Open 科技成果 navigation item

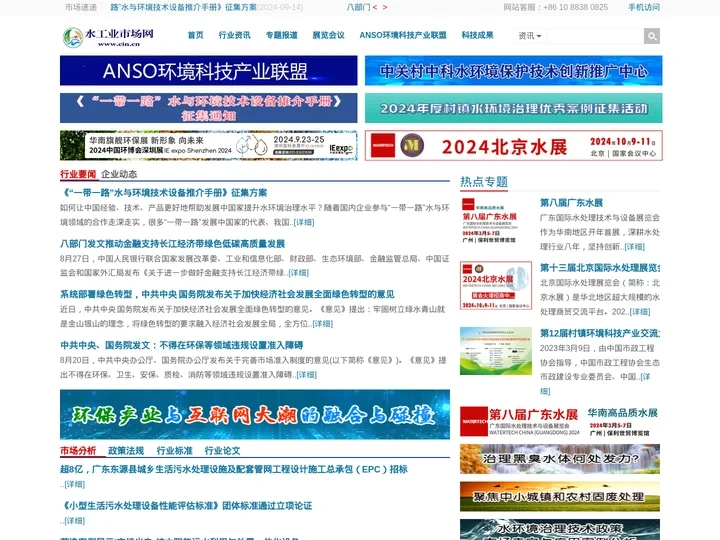(478, 35)
